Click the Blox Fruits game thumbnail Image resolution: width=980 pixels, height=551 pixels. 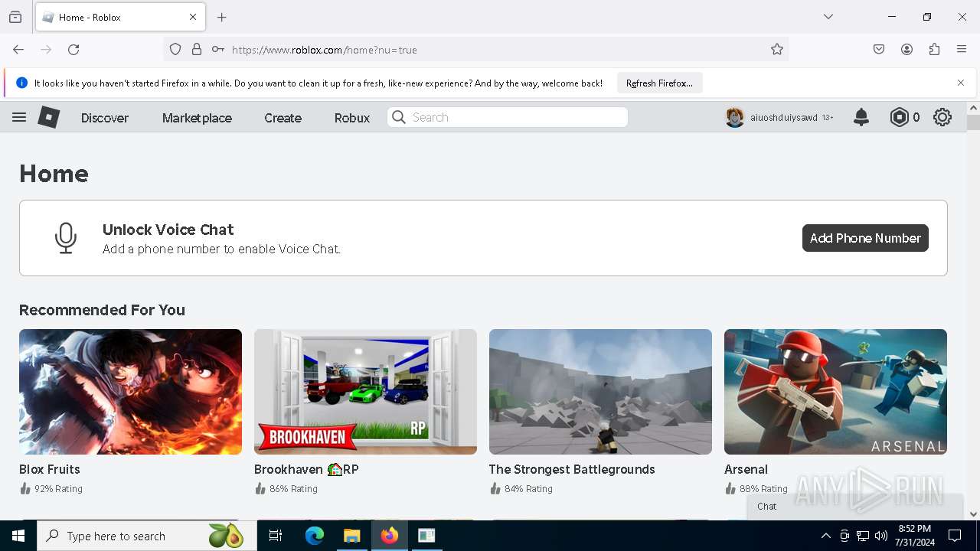[130, 392]
